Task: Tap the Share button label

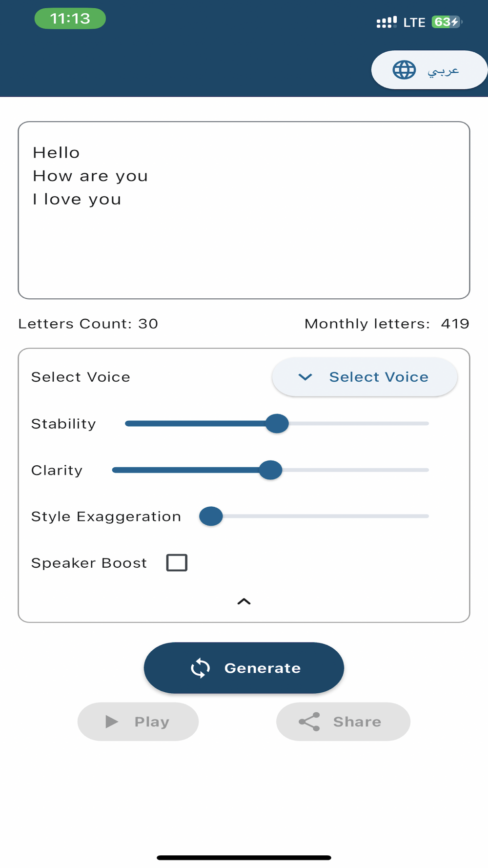Action: (x=357, y=722)
